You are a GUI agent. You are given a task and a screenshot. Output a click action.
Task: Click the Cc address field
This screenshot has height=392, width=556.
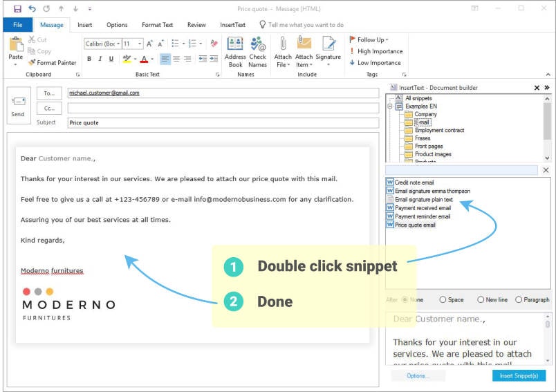223,108
